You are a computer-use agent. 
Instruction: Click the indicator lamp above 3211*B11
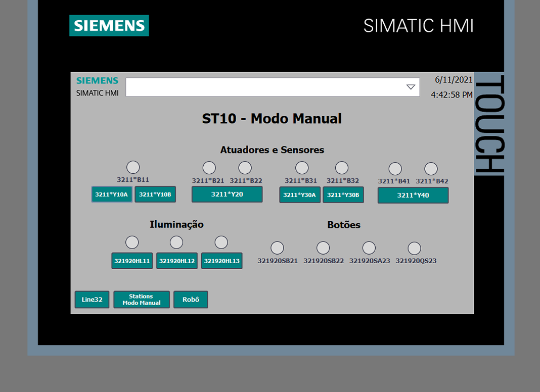pyautogui.click(x=133, y=167)
